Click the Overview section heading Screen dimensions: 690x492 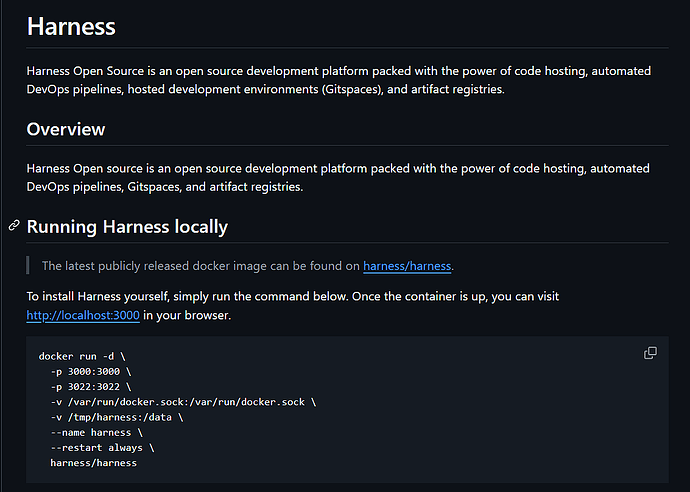[66, 129]
